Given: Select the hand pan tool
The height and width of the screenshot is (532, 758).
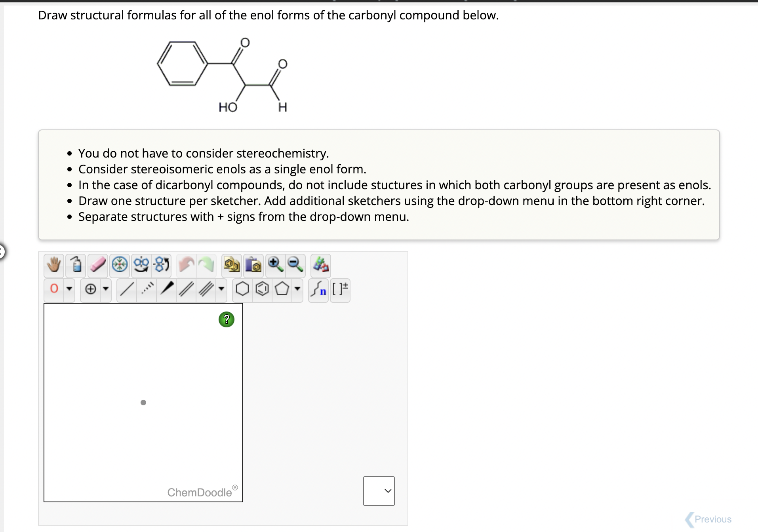Looking at the screenshot, I should [53, 265].
